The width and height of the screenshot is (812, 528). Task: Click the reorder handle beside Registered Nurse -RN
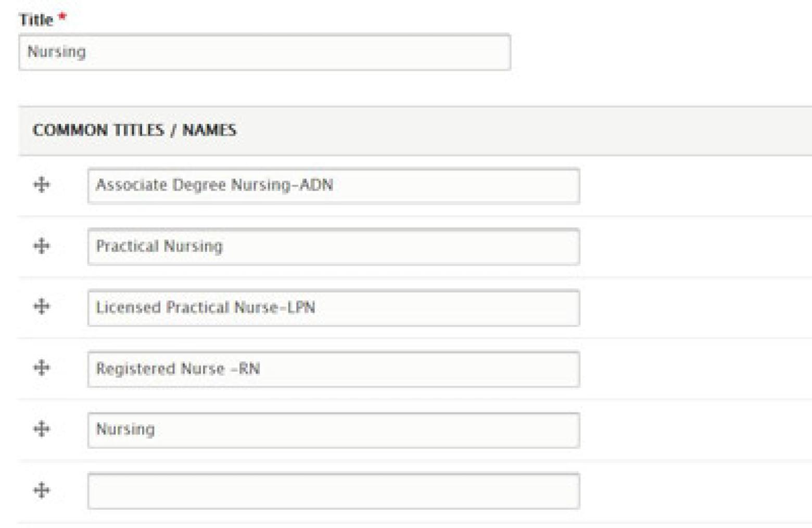point(42,368)
